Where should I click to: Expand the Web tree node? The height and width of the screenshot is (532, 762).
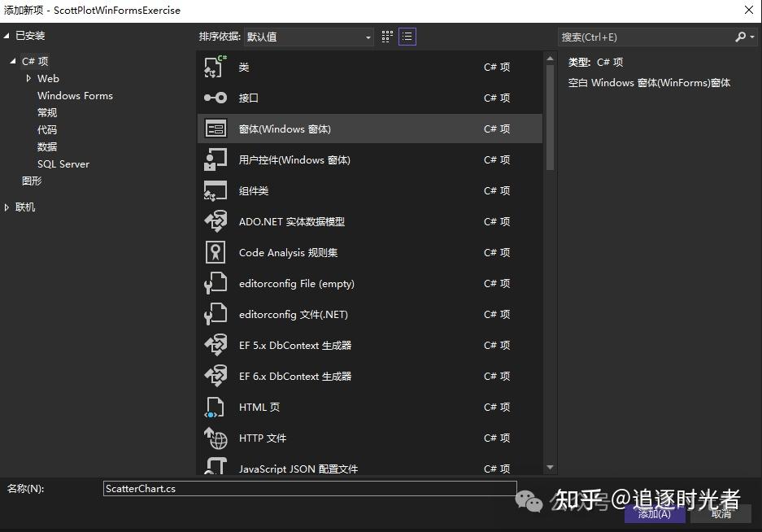(27, 78)
